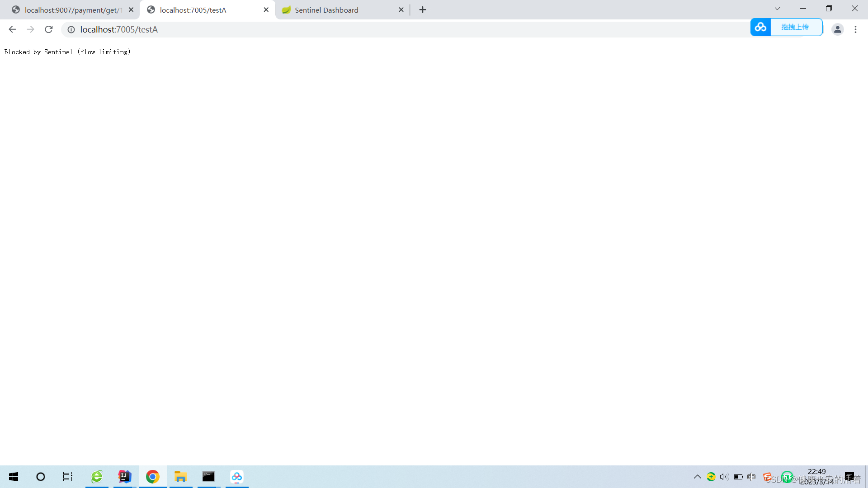Viewport: 868px width, 488px height.
Task: Open Baidu Netdisk from the taskbar
Action: click(236, 477)
